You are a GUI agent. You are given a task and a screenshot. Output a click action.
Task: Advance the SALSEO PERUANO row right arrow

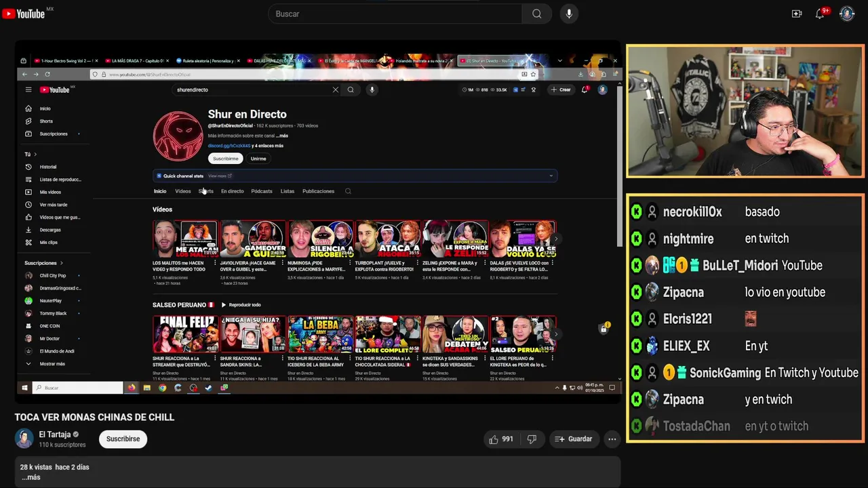tap(555, 333)
